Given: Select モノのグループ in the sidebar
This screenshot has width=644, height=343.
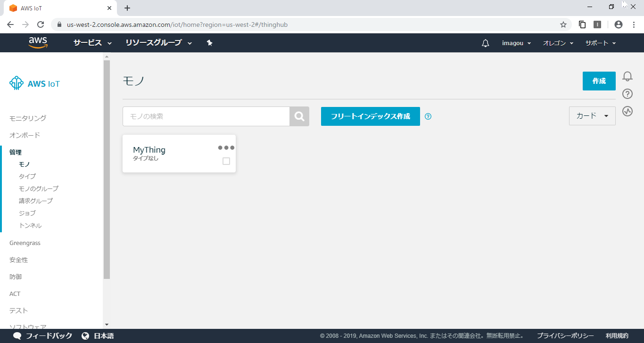Looking at the screenshot, I should pos(38,188).
